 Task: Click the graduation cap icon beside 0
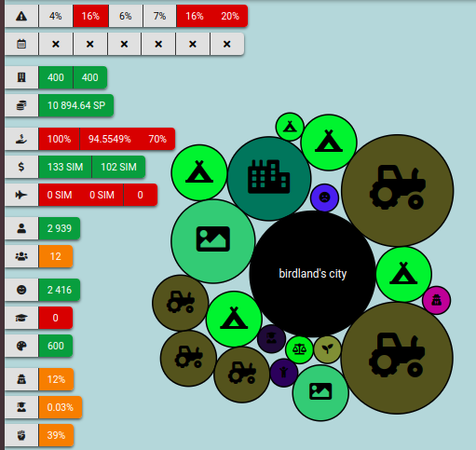click(x=21, y=318)
